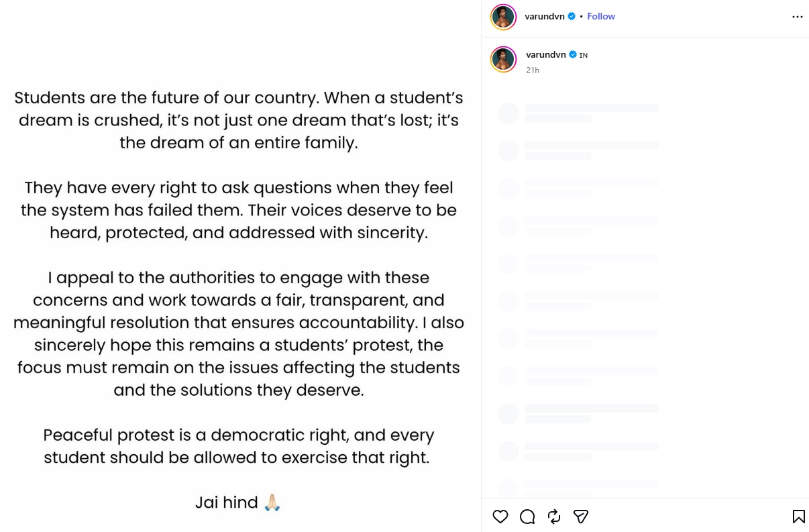Repost using the looping arrows icon
This screenshot has height=532, width=809.
click(554, 517)
